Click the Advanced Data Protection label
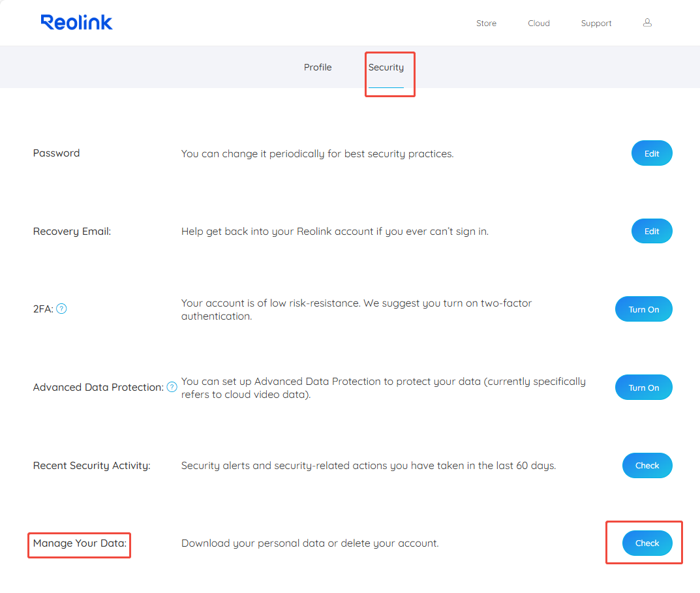Viewport: 700px width, 593px height. click(x=99, y=387)
